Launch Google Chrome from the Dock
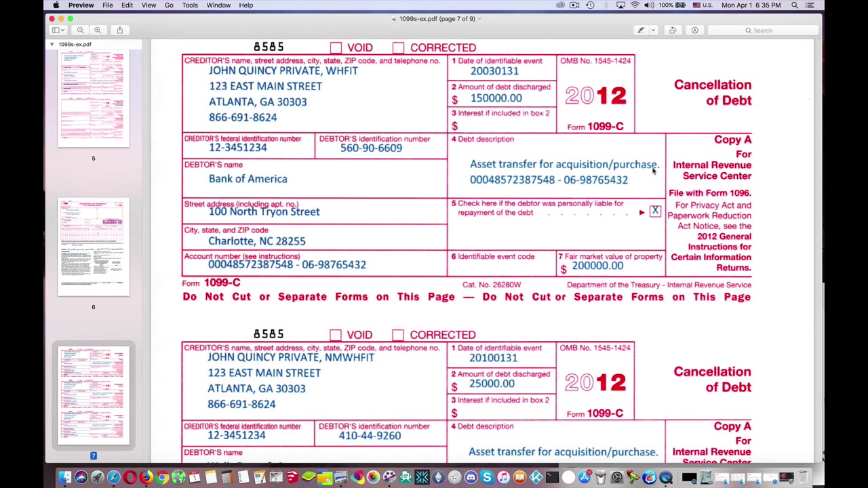 pos(162,478)
